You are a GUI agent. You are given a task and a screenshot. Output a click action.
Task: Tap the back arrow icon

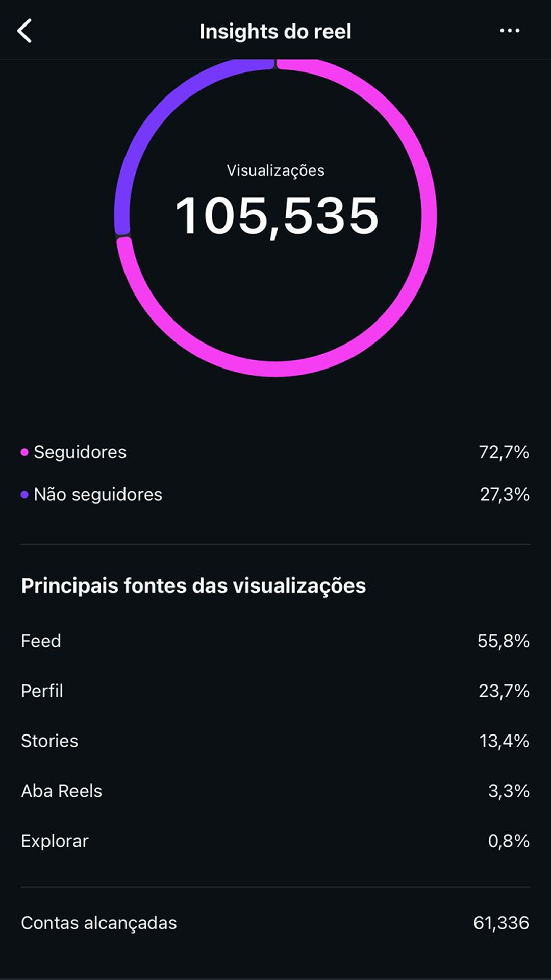pyautogui.click(x=24, y=31)
